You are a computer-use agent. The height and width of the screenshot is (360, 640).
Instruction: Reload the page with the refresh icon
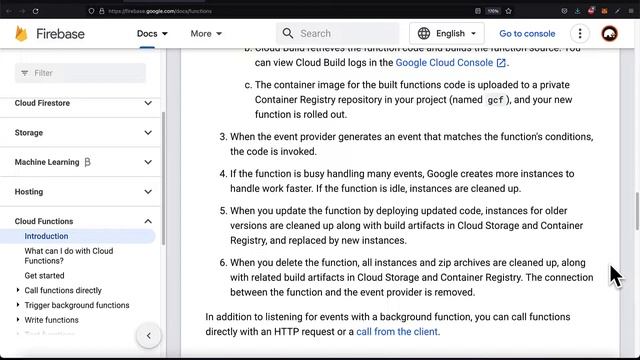36,11
